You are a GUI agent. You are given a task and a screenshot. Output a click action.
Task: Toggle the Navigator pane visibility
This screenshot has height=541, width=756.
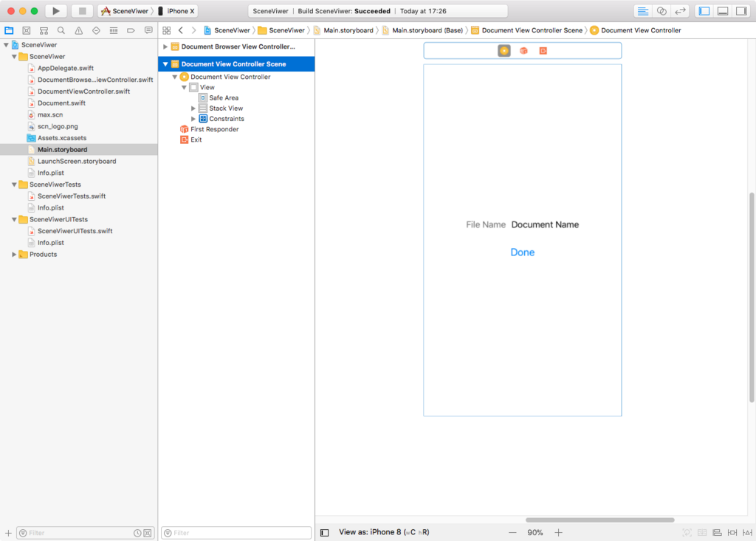pyautogui.click(x=704, y=10)
